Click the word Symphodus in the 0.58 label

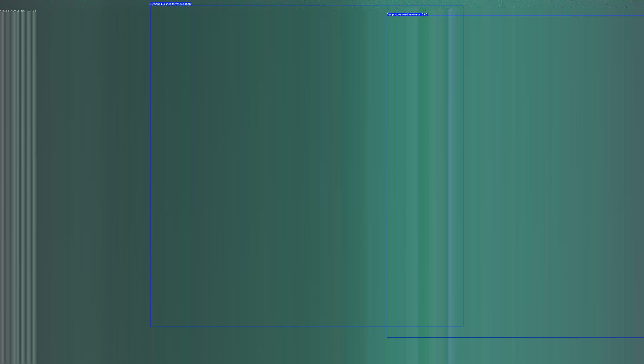(158, 4)
